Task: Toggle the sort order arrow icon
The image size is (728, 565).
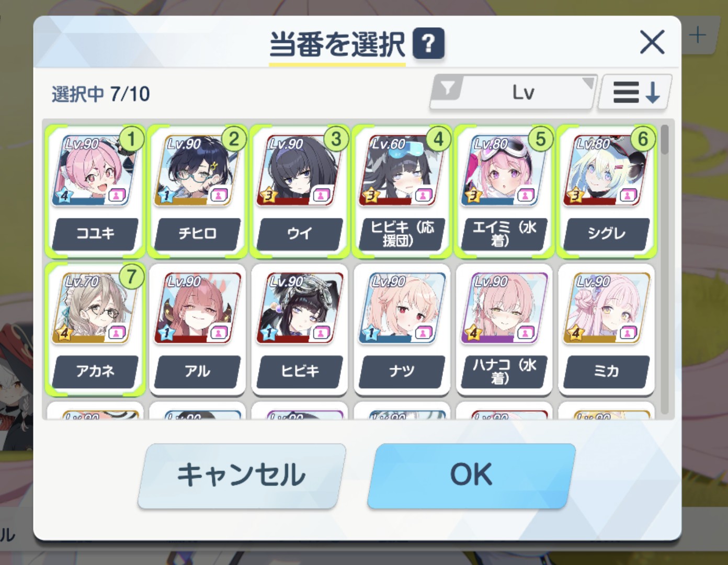Action: click(635, 93)
